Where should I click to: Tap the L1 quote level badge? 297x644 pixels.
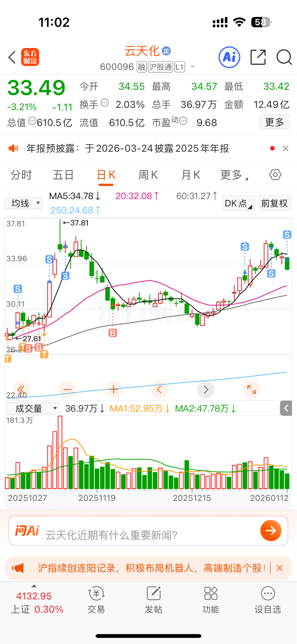180,67
